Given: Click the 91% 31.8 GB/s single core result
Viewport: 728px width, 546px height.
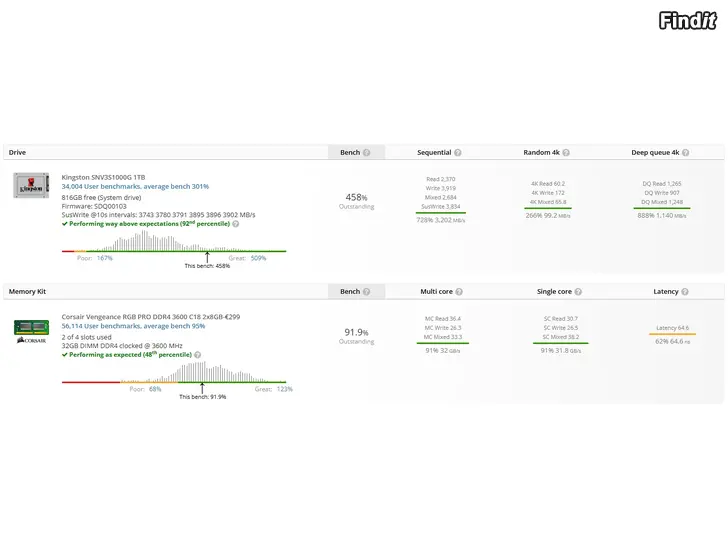Looking at the screenshot, I should (560, 351).
